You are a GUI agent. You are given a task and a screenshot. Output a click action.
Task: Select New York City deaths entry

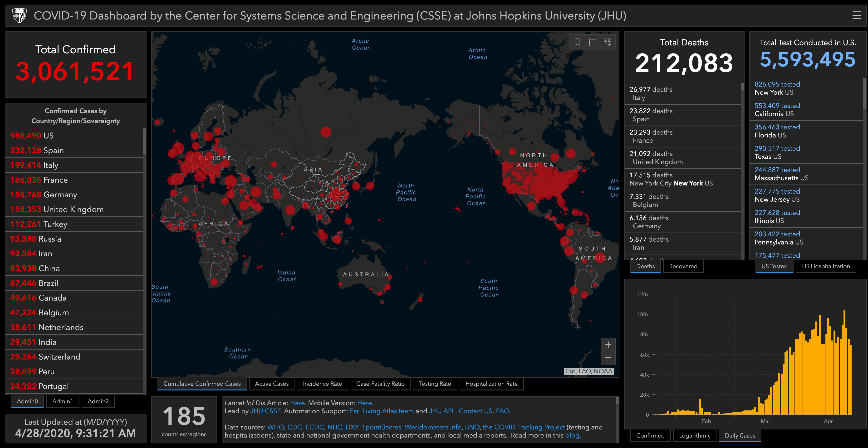click(x=682, y=179)
